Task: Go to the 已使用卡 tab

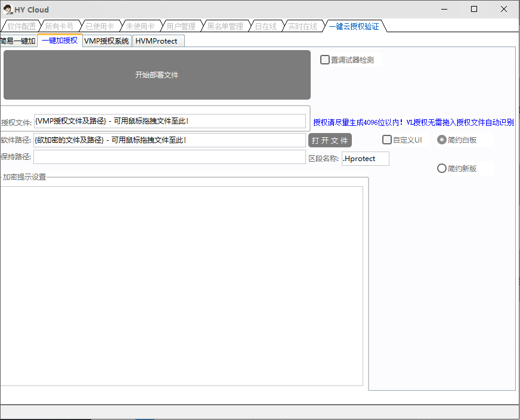Action: tap(100, 26)
